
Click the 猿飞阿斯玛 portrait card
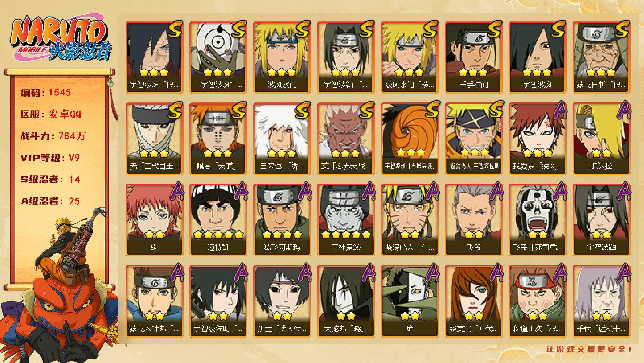tap(282, 220)
